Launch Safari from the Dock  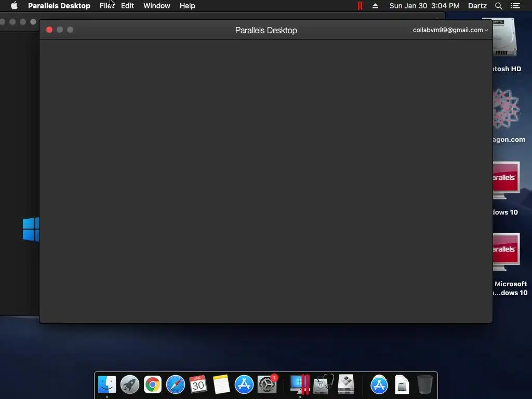point(176,384)
